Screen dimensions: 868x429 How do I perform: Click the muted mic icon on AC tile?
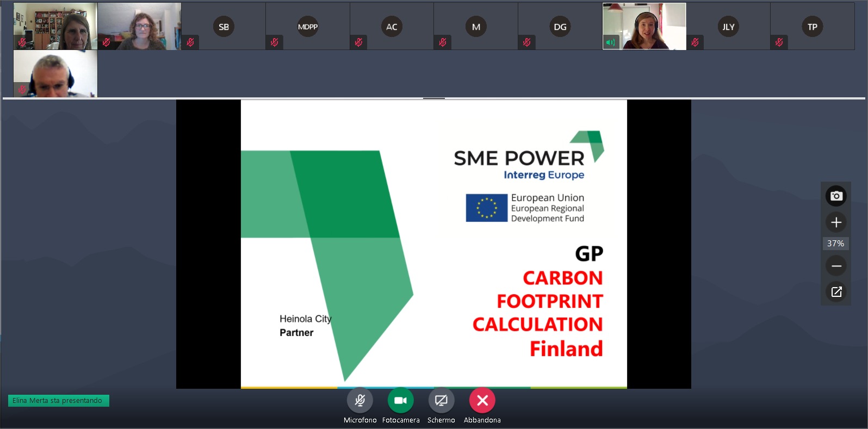[358, 42]
